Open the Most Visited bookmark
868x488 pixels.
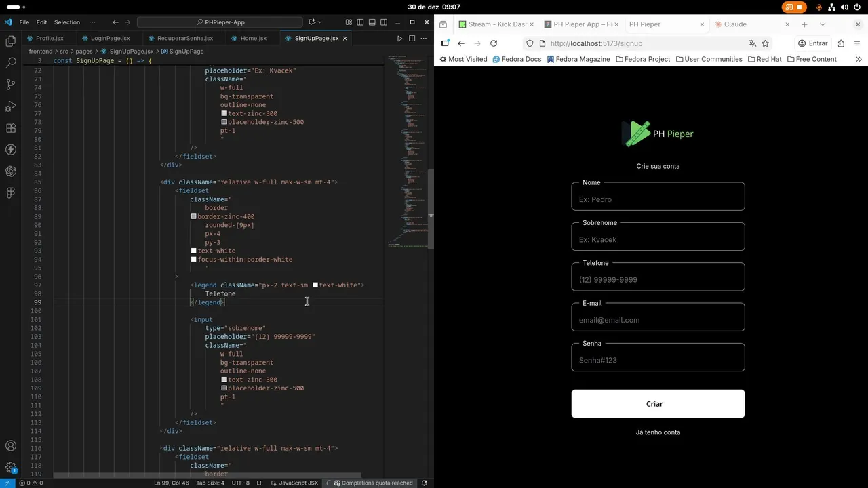click(x=463, y=59)
